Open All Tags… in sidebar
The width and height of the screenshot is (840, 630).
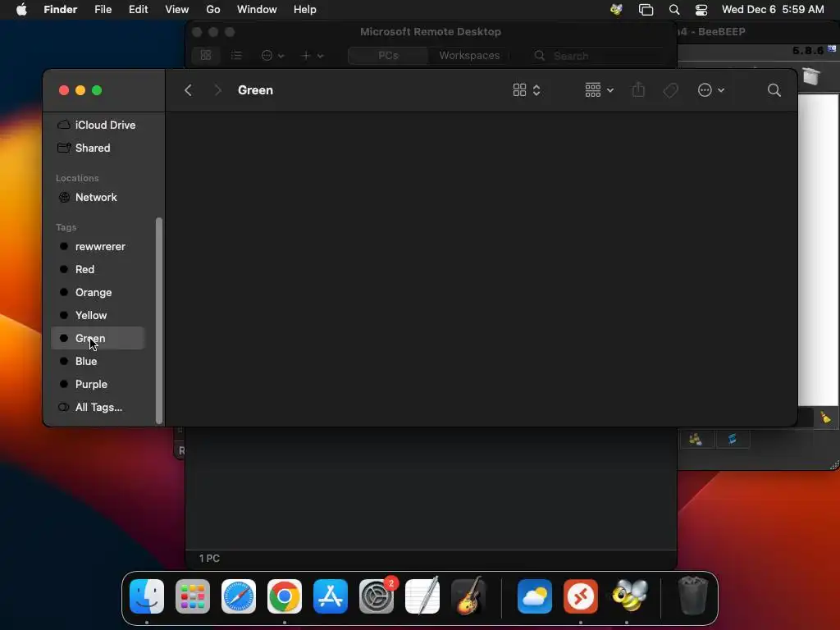98,407
